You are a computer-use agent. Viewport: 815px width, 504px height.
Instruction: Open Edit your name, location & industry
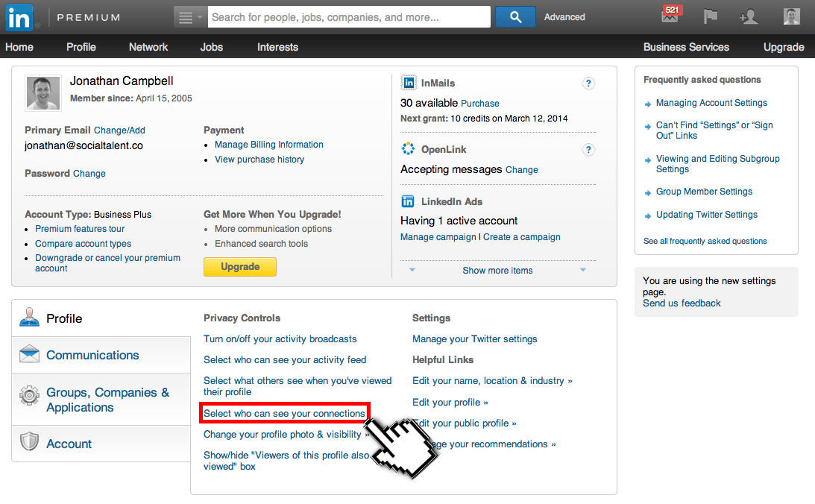[x=492, y=381]
